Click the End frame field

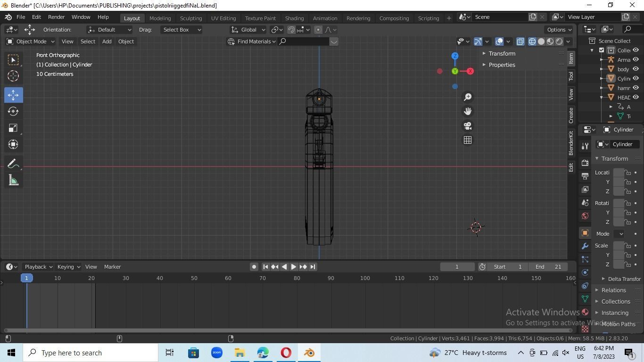548,267
